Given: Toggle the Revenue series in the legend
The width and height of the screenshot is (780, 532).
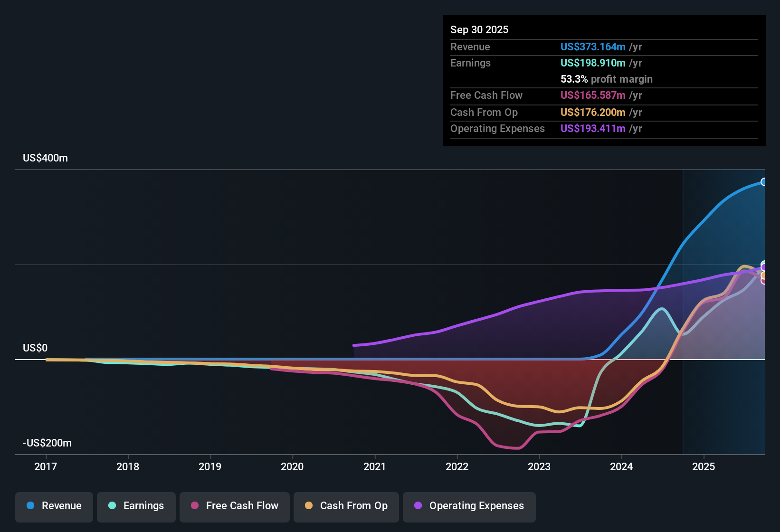Looking at the screenshot, I should (x=54, y=506).
